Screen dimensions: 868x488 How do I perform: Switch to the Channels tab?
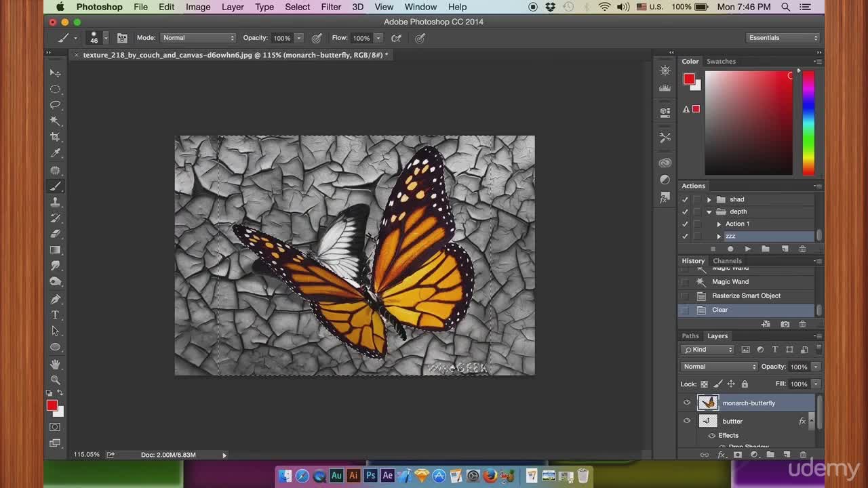[727, 261]
